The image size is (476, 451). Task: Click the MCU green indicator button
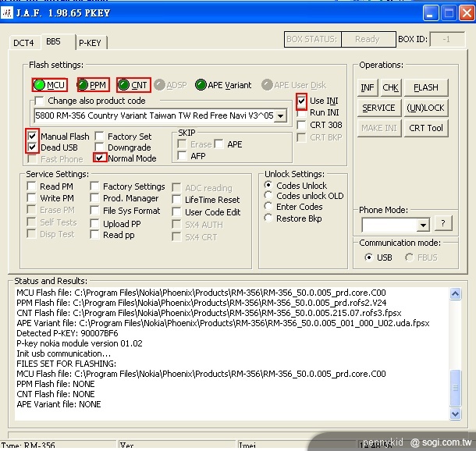(x=38, y=84)
